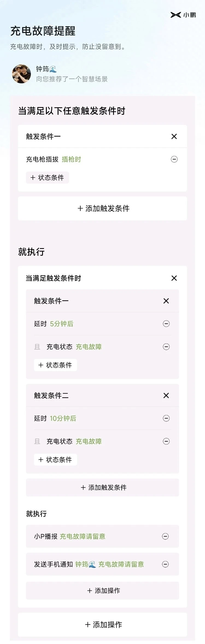Remove the 延时 10分钟后 row
The height and width of the screenshot is (644, 205).
coord(166,418)
